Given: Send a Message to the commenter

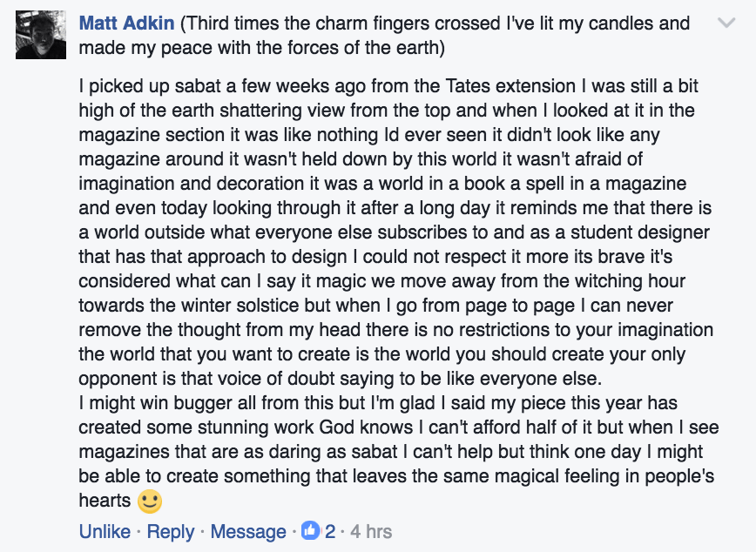Looking at the screenshot, I should pos(248,531).
